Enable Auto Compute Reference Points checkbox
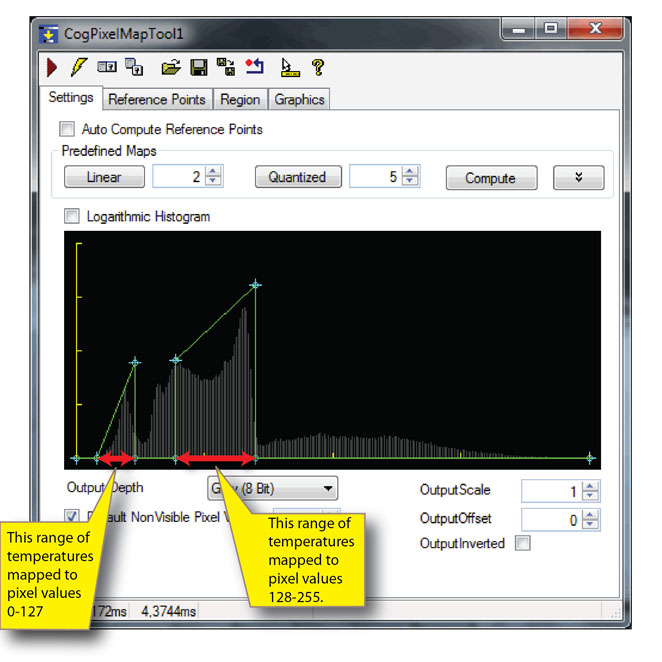 click(x=67, y=129)
